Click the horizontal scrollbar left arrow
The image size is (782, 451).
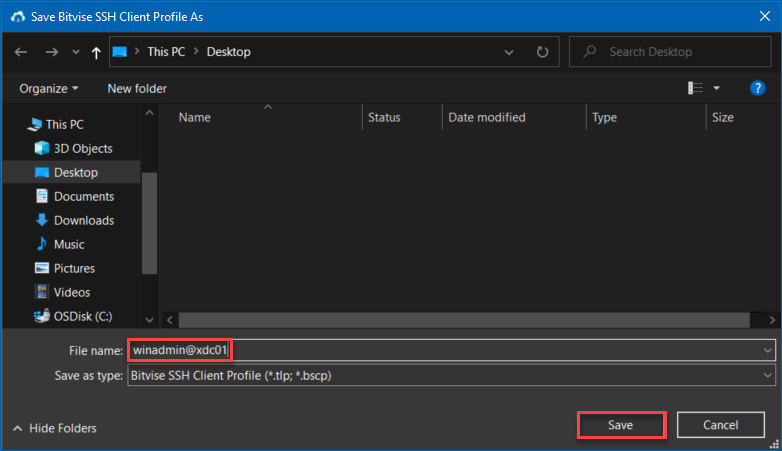tap(170, 320)
